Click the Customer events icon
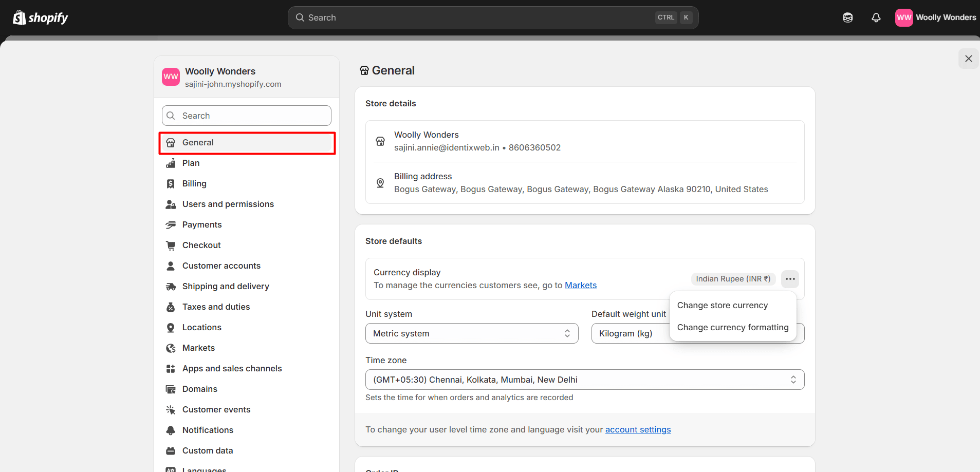Image resolution: width=980 pixels, height=472 pixels. point(171,410)
